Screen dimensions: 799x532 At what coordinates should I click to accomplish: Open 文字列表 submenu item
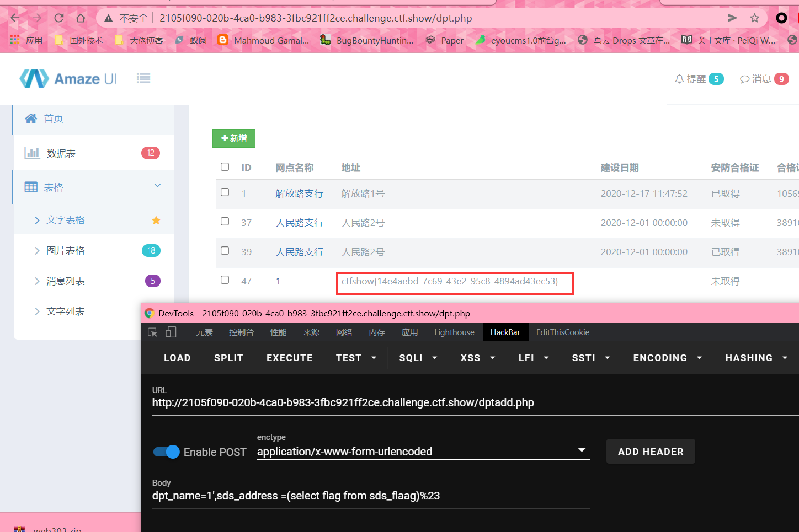tap(66, 311)
